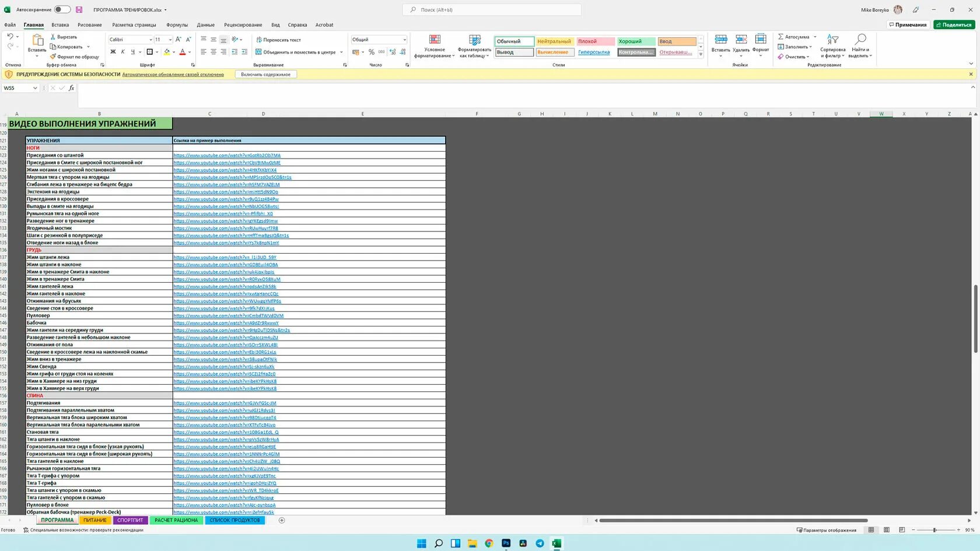The width and height of the screenshot is (980, 551).
Task: Switch to the Вставка ribbon tab
Action: [60, 25]
